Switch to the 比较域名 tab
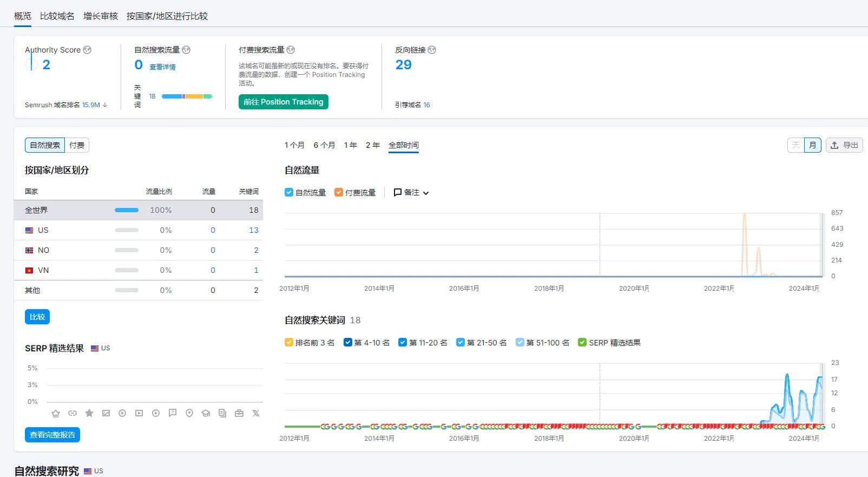 click(x=57, y=16)
